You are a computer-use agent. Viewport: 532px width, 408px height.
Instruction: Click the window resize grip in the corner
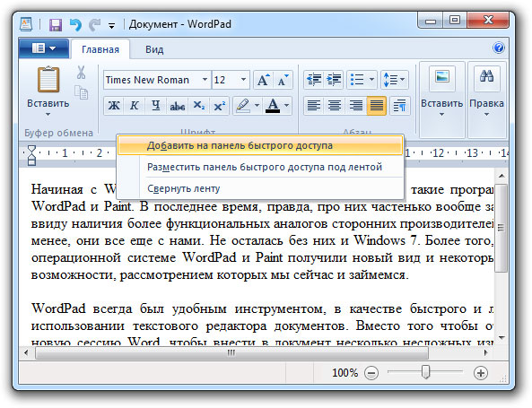503,378
